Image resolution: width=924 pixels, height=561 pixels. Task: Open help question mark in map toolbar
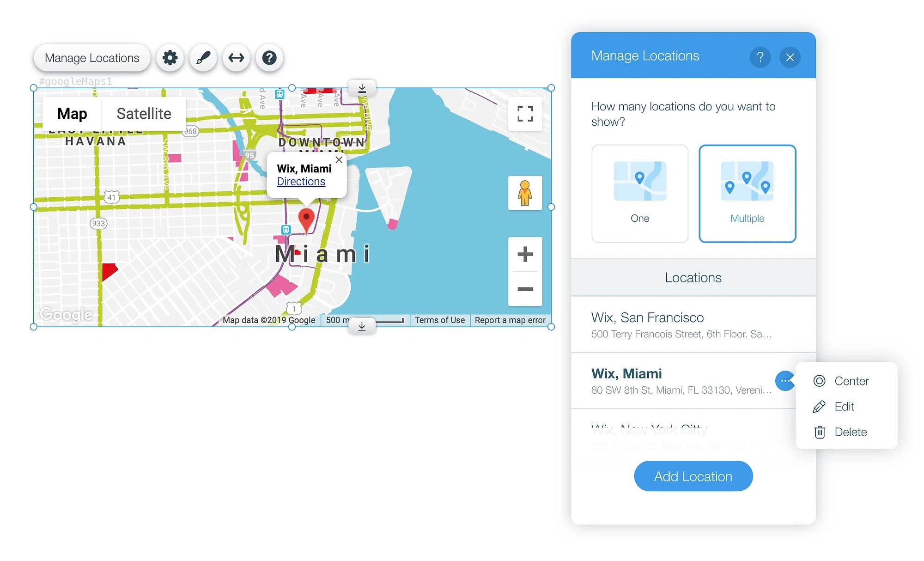tap(269, 58)
